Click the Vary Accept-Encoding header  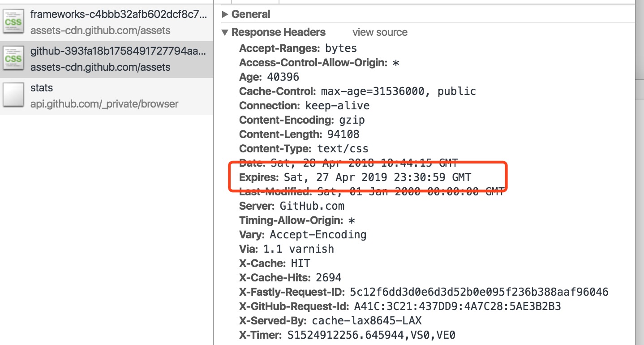click(x=303, y=235)
